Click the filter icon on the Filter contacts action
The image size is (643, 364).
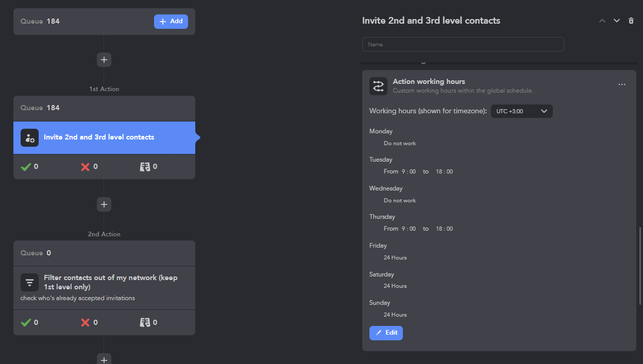[x=29, y=282]
